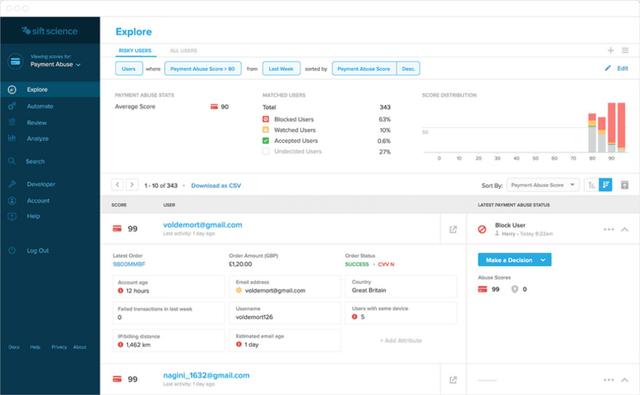
Task: Collapse the voldemort@gmail.com row
Action: pos(624,229)
